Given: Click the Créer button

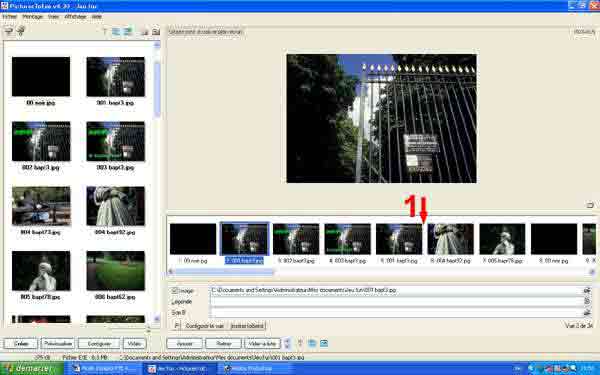Looking at the screenshot, I should pos(21,344).
